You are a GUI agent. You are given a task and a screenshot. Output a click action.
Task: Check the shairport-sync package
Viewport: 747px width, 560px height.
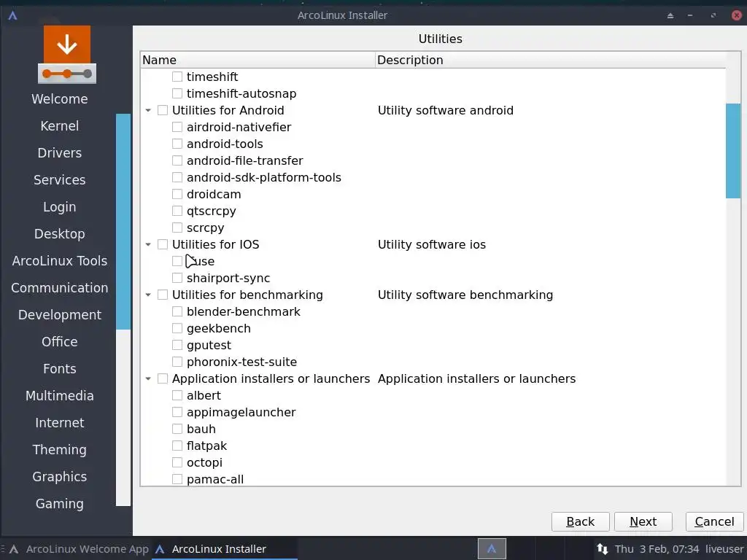coord(177,278)
